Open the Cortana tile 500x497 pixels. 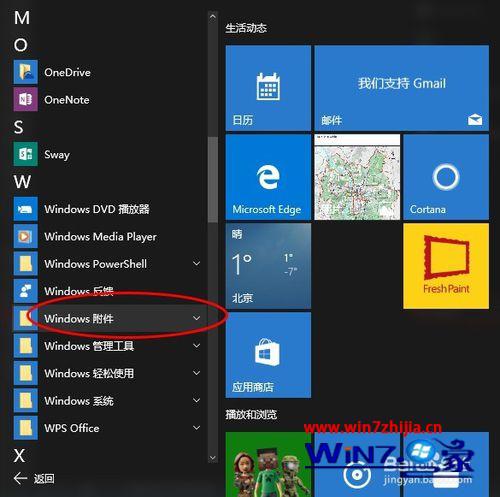446,177
